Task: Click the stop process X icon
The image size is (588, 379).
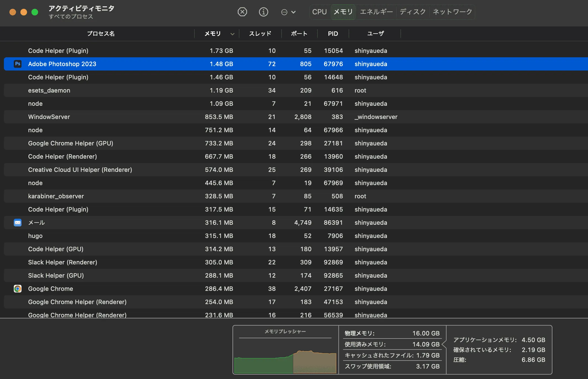Action: point(242,12)
